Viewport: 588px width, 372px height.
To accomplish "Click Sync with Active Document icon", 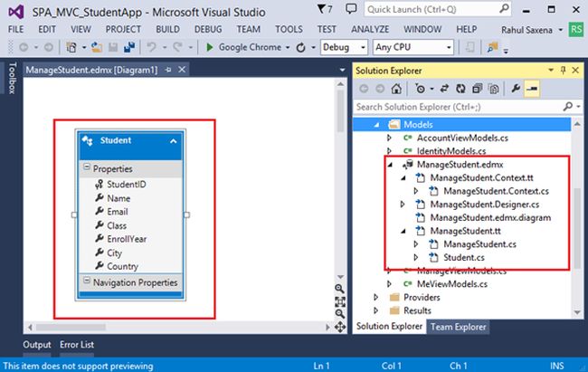I will 444,89.
